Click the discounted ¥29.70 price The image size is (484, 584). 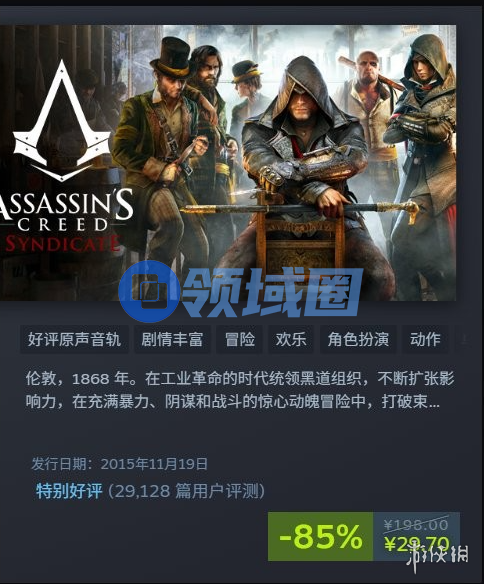coord(417,544)
